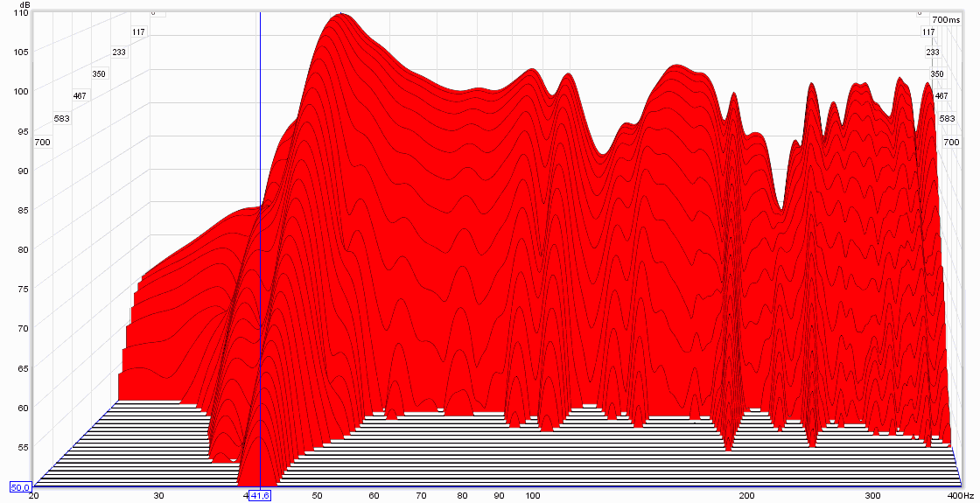Image resolution: width=980 pixels, height=503 pixels.
Task: Click the right-side 583 ms time label
Action: 947,118
